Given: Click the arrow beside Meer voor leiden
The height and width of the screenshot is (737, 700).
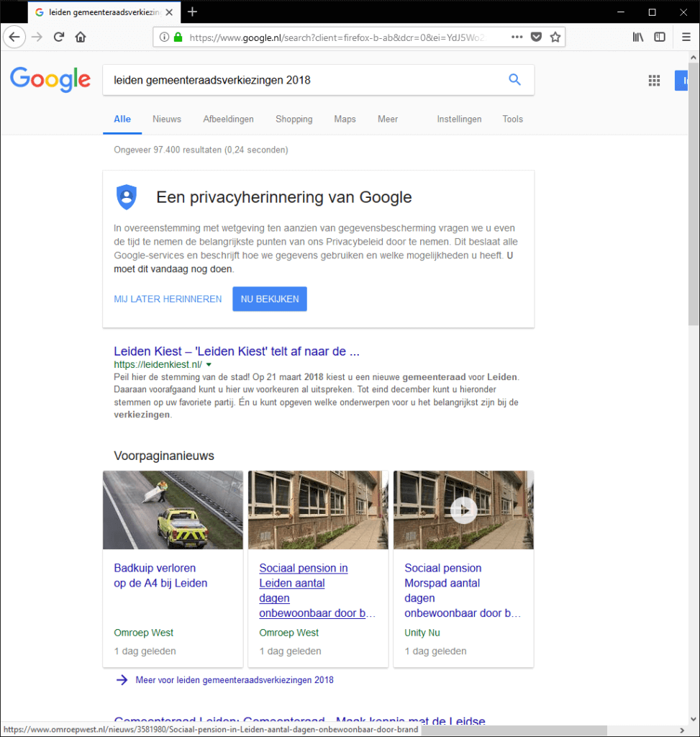Looking at the screenshot, I should (x=122, y=679).
